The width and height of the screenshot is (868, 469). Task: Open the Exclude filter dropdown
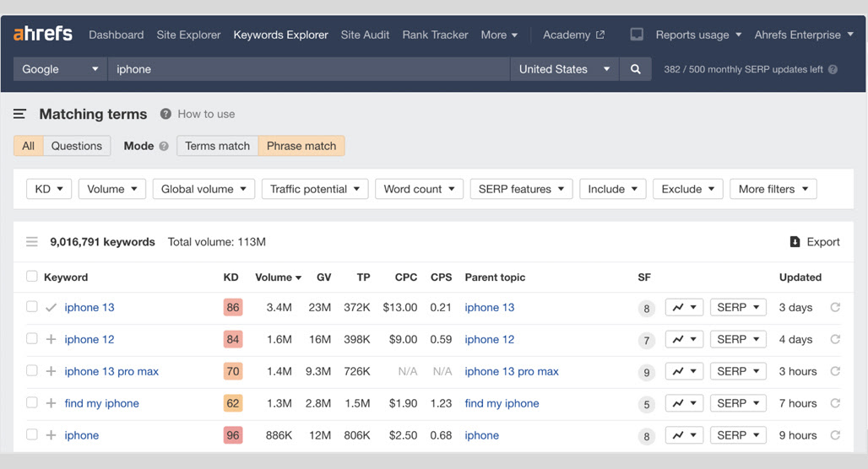(687, 189)
